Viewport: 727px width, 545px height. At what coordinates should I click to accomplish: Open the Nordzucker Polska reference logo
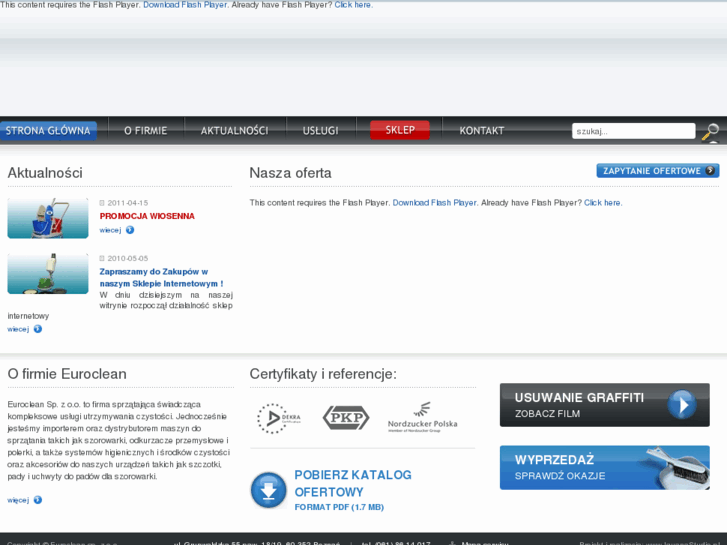pyautogui.click(x=422, y=417)
